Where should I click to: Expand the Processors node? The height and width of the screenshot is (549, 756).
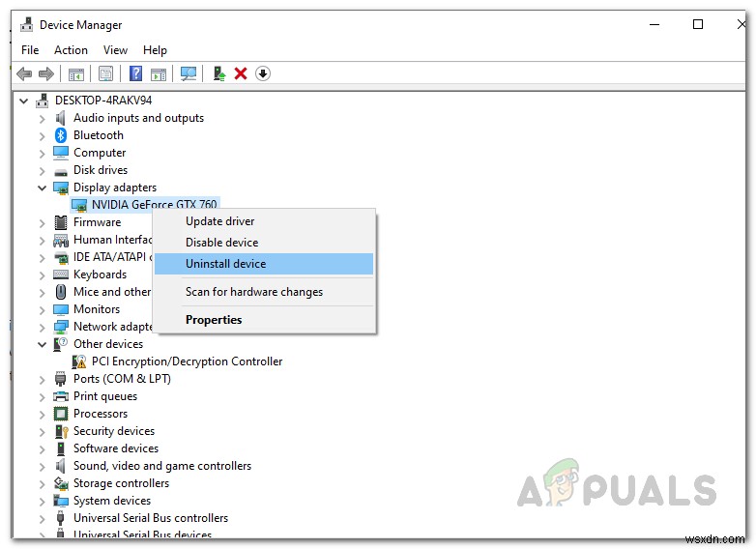(42, 414)
